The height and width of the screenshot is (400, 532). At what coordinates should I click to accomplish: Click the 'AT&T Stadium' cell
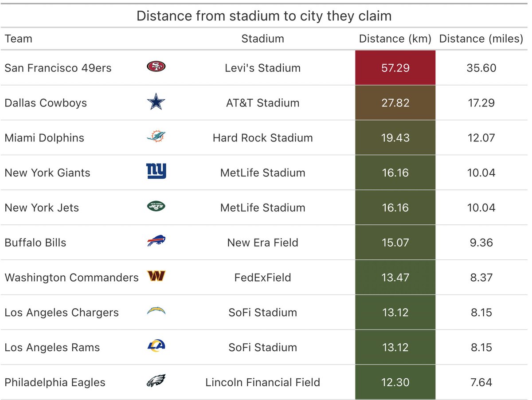coord(262,103)
